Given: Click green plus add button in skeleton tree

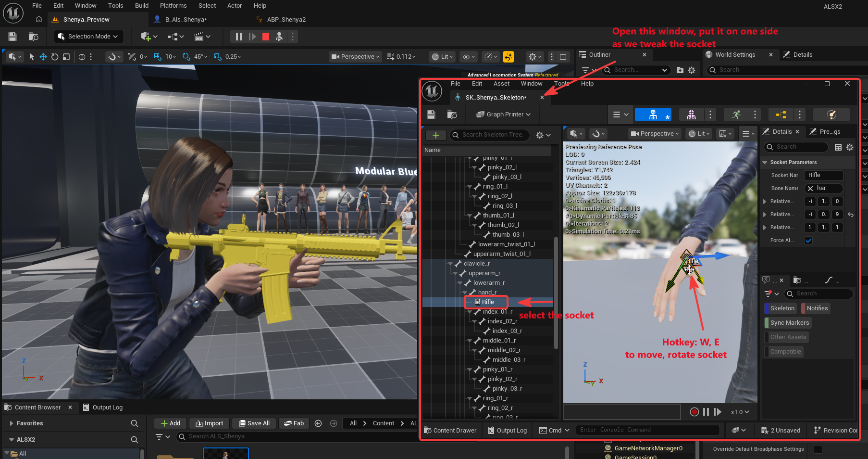Looking at the screenshot, I should pos(436,135).
